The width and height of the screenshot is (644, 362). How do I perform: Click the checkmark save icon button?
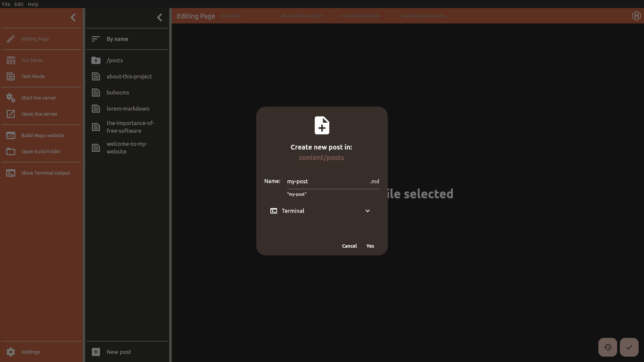pyautogui.click(x=629, y=347)
